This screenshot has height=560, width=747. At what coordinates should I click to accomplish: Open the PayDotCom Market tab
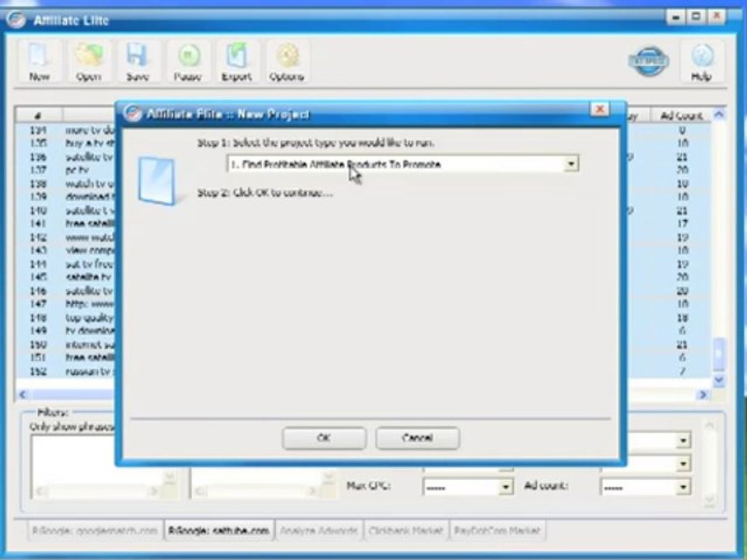[x=497, y=530]
